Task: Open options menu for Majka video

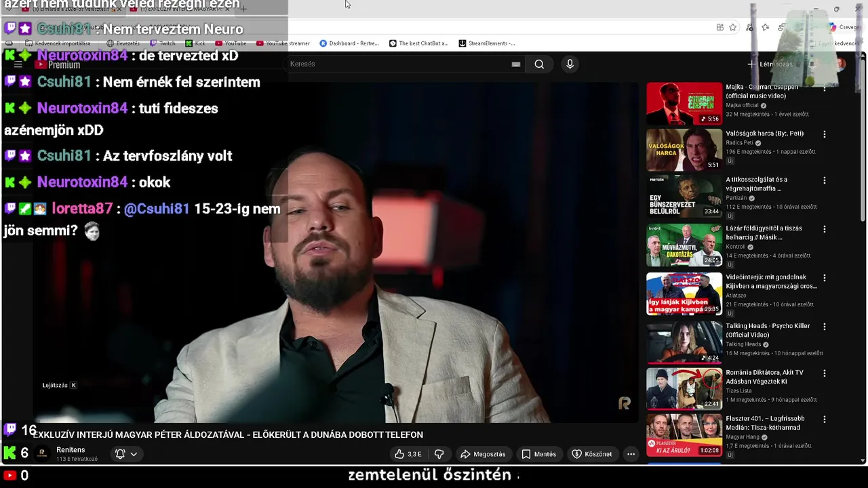Action: pyautogui.click(x=825, y=88)
